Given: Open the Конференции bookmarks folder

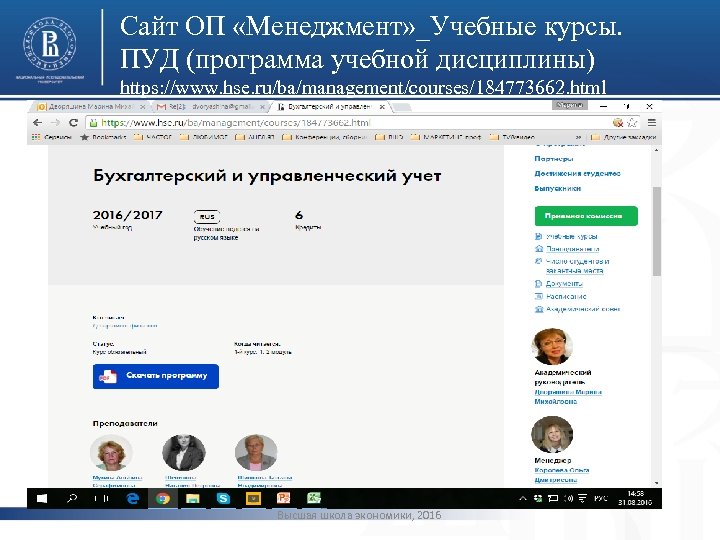Looking at the screenshot, I should pos(325,137).
